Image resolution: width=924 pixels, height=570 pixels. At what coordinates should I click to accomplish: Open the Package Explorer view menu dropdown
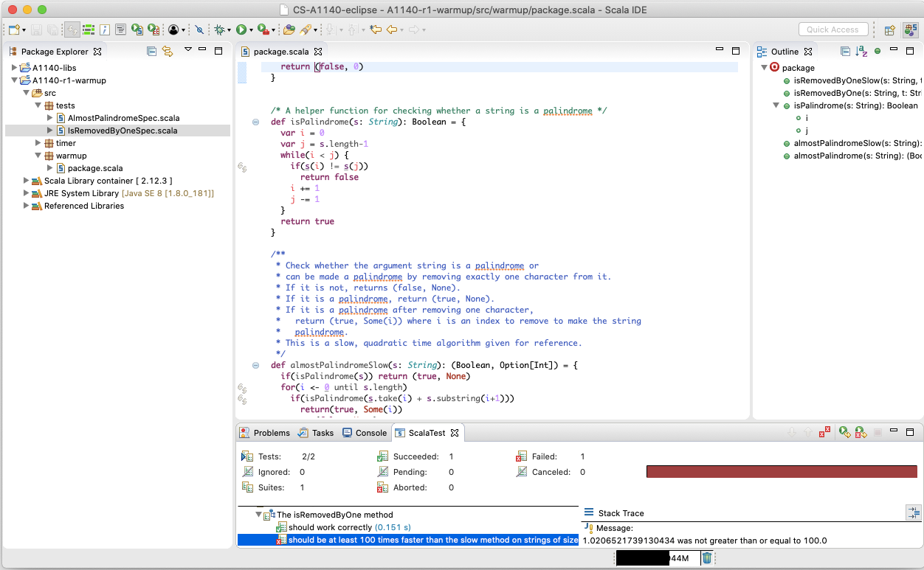click(187, 50)
